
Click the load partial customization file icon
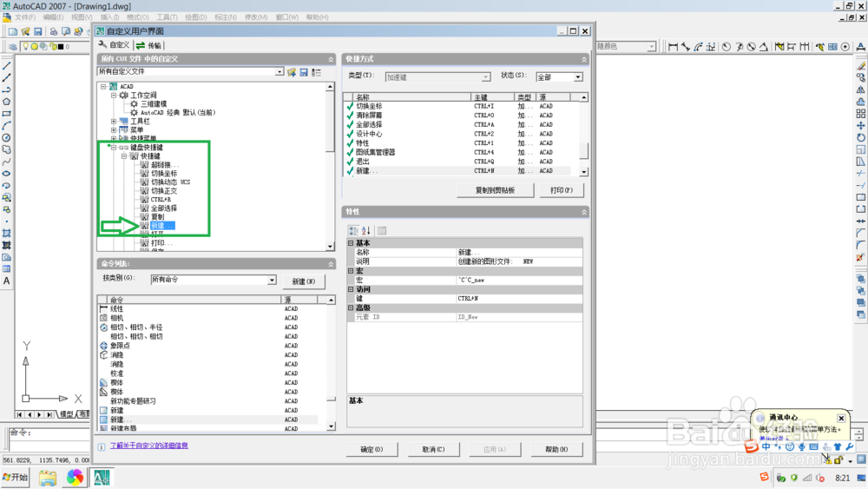point(291,73)
